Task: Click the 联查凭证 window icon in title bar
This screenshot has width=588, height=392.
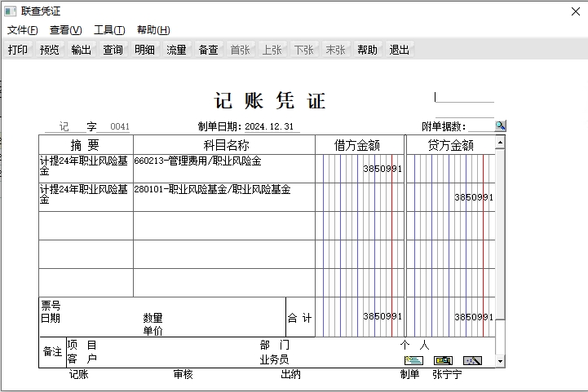Action: (x=10, y=11)
